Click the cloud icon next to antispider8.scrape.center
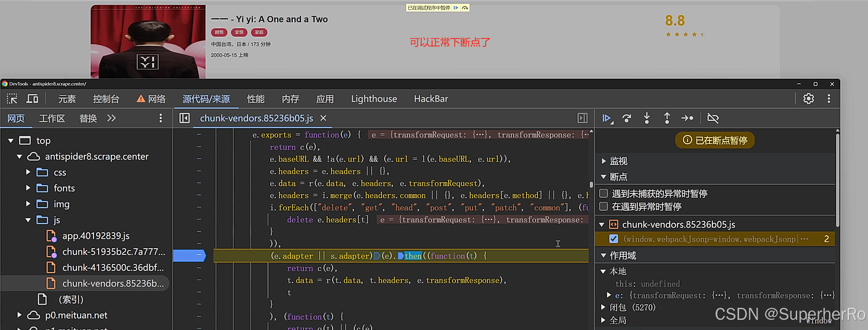The image size is (868, 330). pos(33,156)
